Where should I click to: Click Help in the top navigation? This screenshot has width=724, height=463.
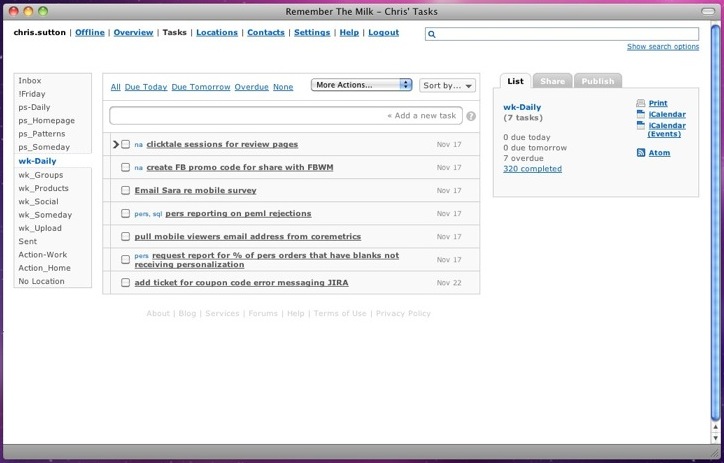[x=349, y=32]
